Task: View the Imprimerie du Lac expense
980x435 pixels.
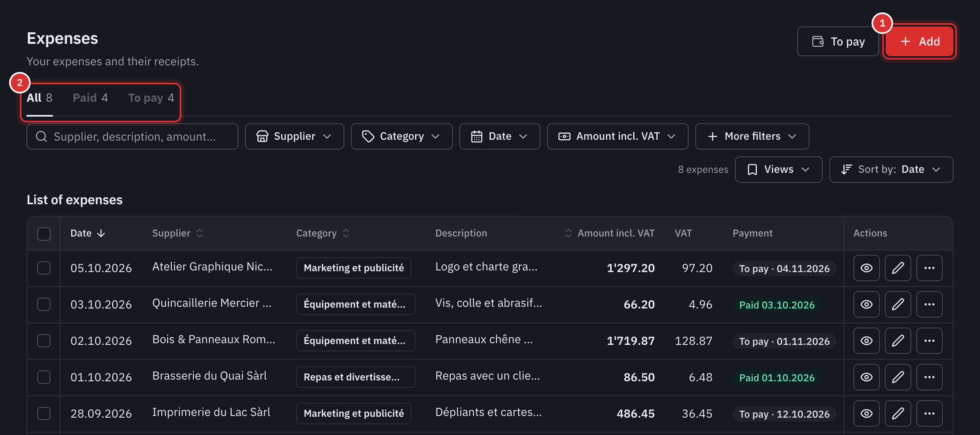Action: [x=866, y=413]
